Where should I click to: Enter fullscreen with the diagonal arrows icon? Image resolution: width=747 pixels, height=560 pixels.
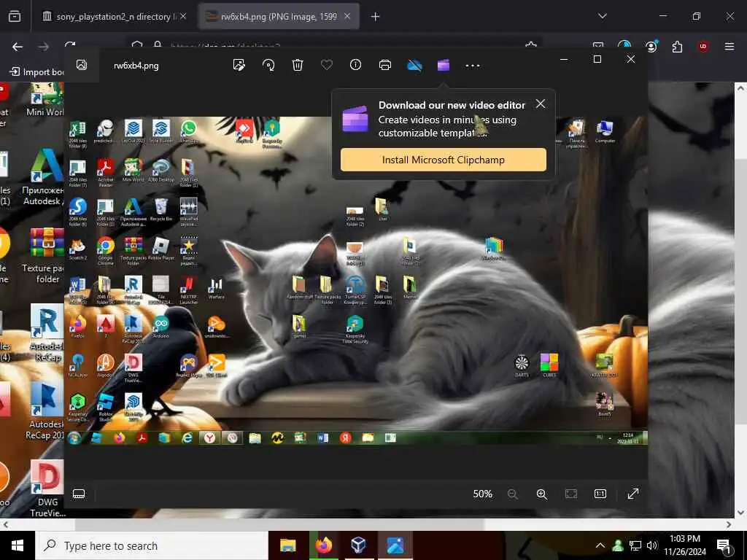point(633,494)
